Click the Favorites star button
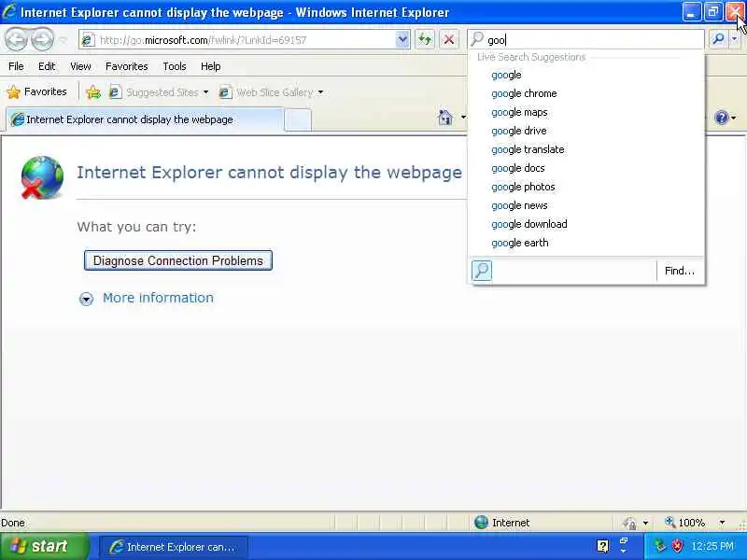 36,91
